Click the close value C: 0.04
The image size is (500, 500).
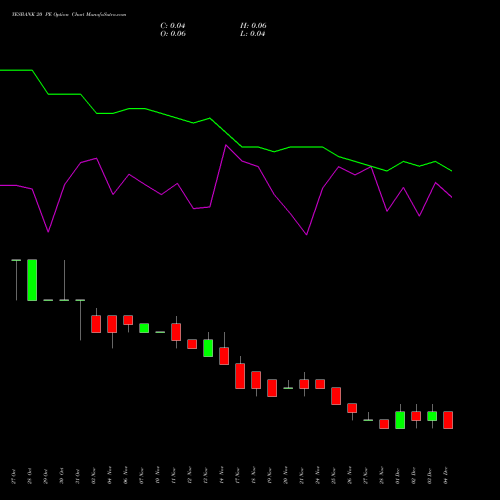pos(173,26)
